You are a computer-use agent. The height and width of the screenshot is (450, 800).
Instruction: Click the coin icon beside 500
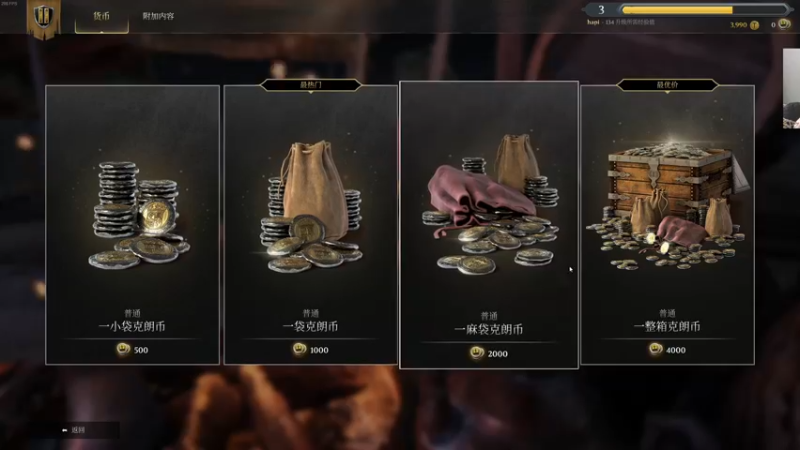[123, 349]
